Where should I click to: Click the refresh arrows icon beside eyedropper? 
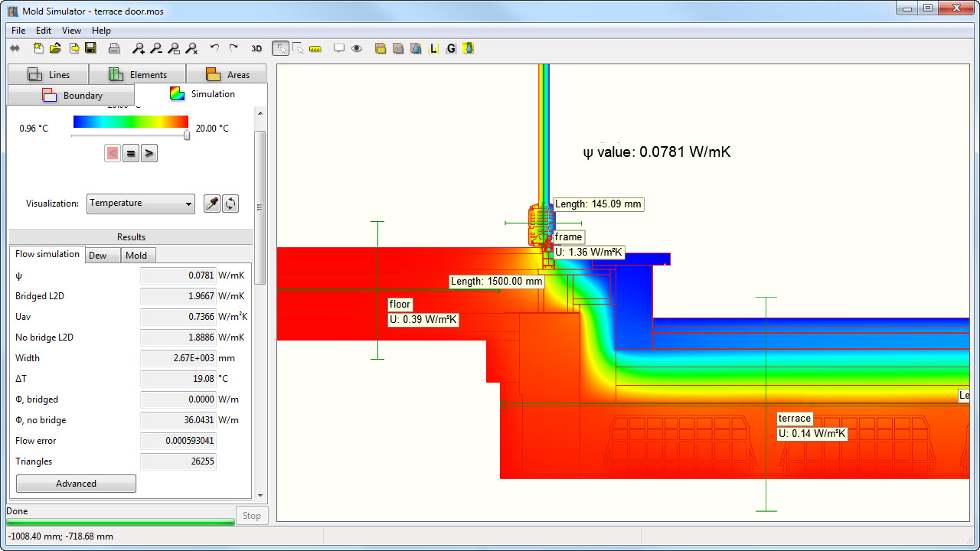[x=230, y=204]
